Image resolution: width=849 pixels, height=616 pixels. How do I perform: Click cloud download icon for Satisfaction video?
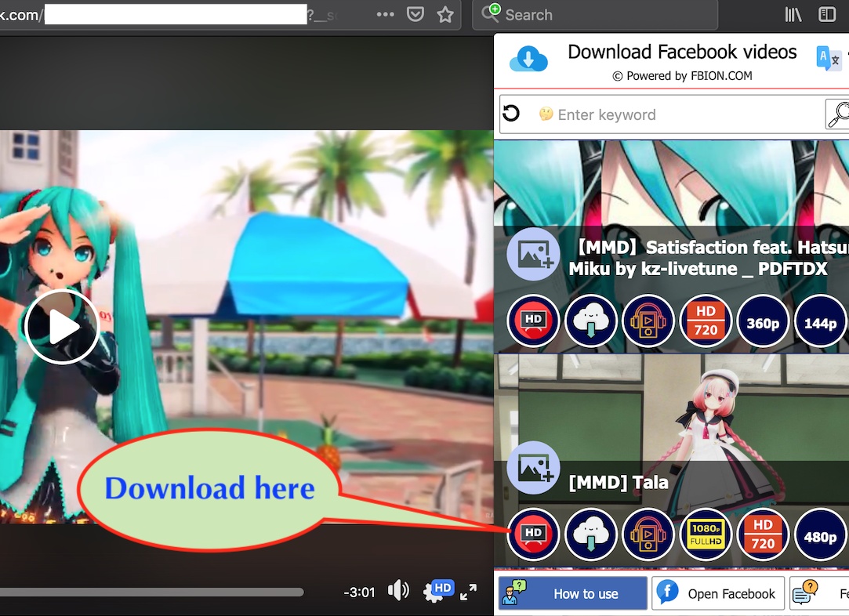point(591,321)
